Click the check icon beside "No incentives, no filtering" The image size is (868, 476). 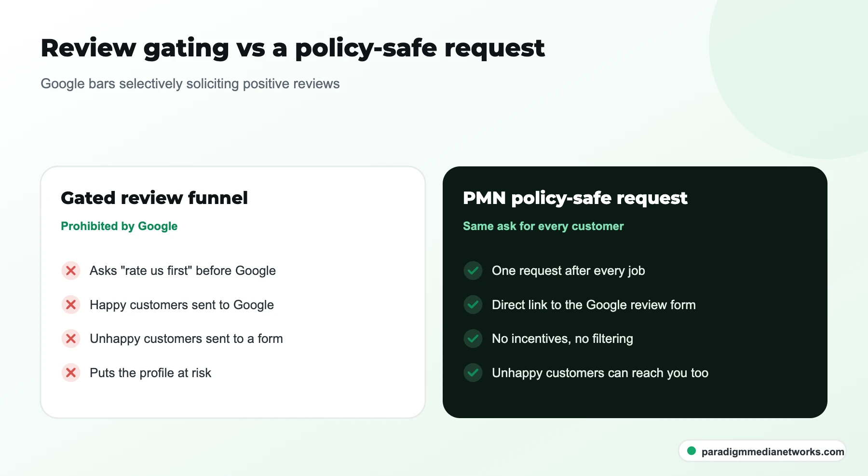click(473, 339)
